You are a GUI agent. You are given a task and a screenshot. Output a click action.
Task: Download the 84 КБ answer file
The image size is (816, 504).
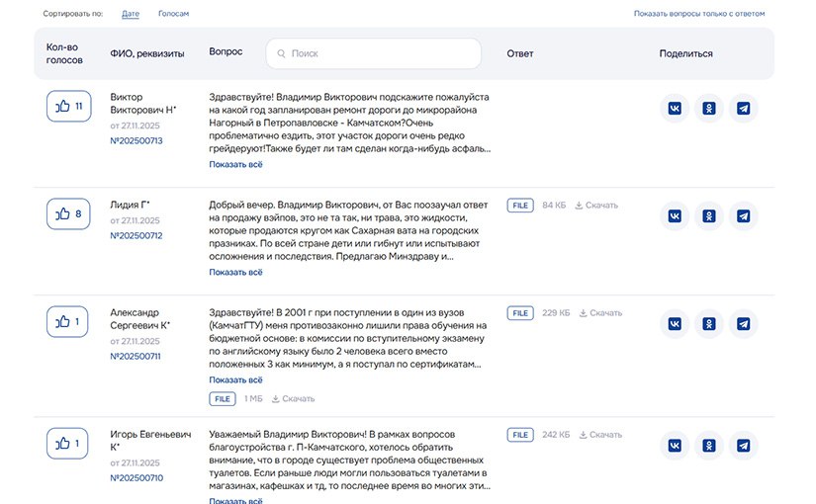coord(596,206)
